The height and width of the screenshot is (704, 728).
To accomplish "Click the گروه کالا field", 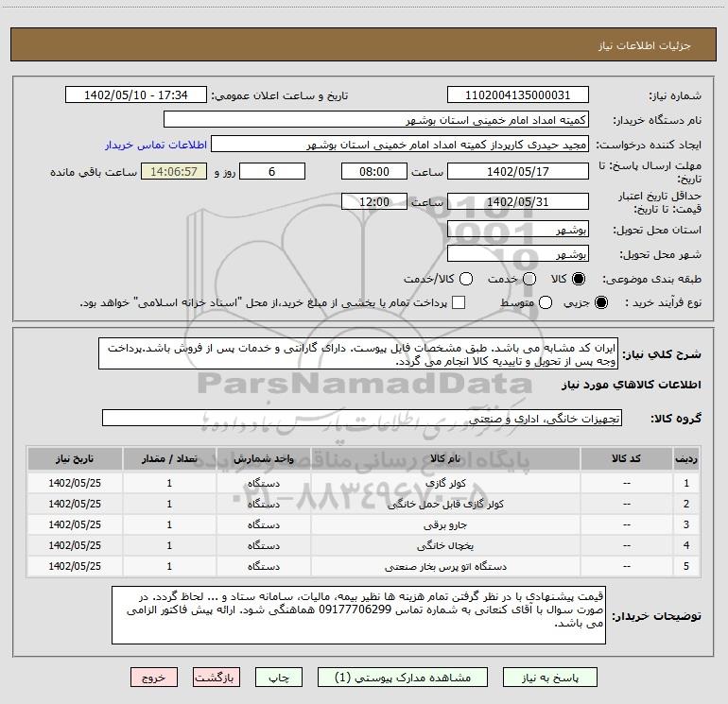I will tap(362, 418).
